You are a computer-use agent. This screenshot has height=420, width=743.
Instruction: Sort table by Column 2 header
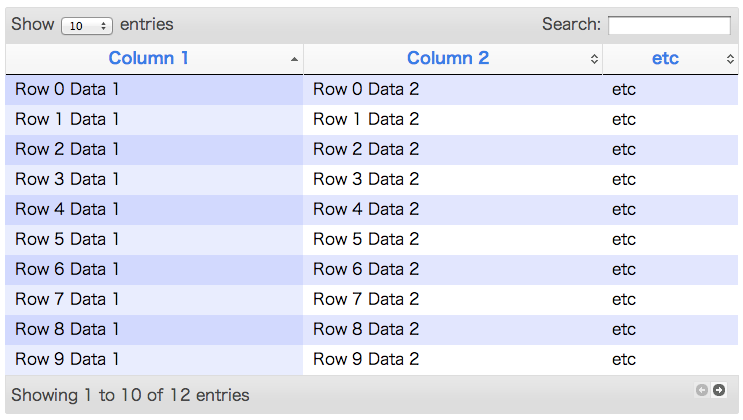[448, 58]
